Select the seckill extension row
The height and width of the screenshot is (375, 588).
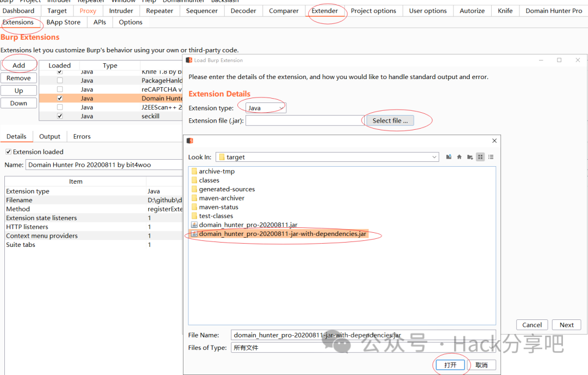coord(111,116)
